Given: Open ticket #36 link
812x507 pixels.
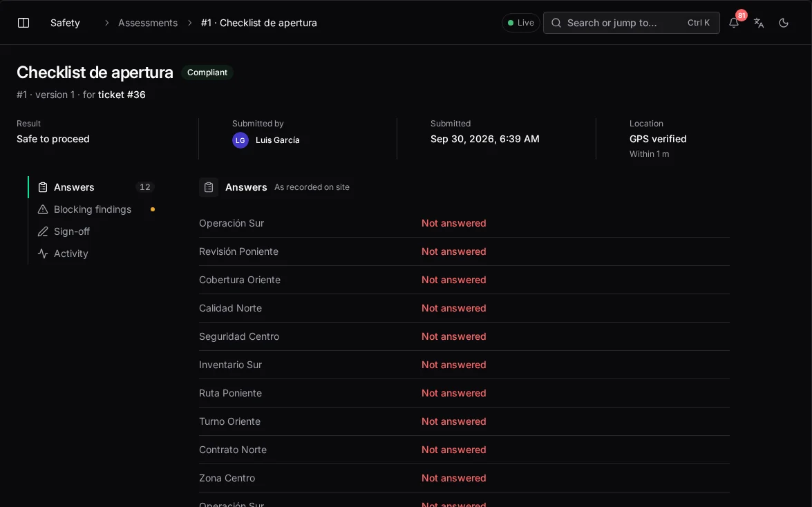Looking at the screenshot, I should (x=122, y=95).
